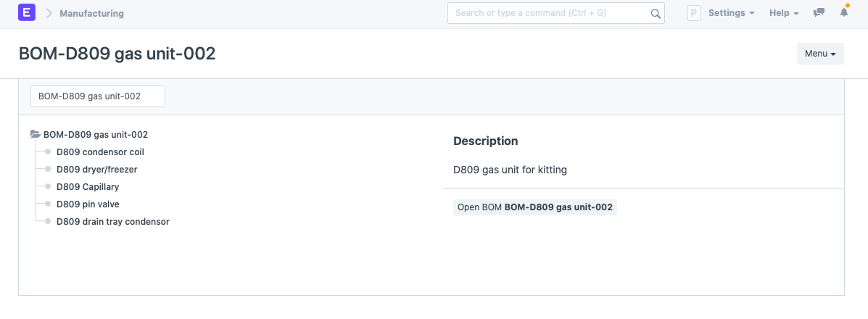This screenshot has width=868, height=319.
Task: Select D809 Capillary tree item
Action: pyautogui.click(x=88, y=186)
